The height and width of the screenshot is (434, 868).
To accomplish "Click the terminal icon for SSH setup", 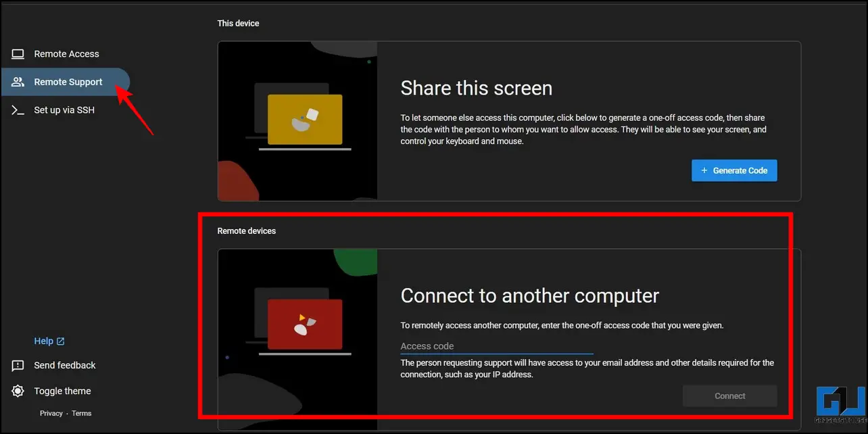I will click(x=18, y=110).
